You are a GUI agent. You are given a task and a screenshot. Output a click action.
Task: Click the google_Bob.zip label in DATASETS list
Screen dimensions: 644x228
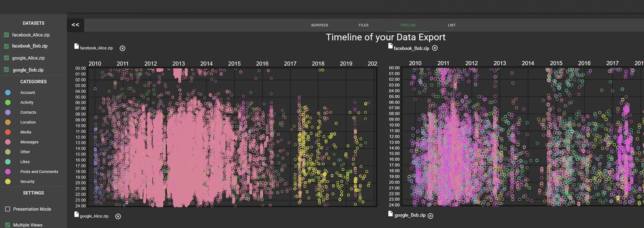pos(28,70)
